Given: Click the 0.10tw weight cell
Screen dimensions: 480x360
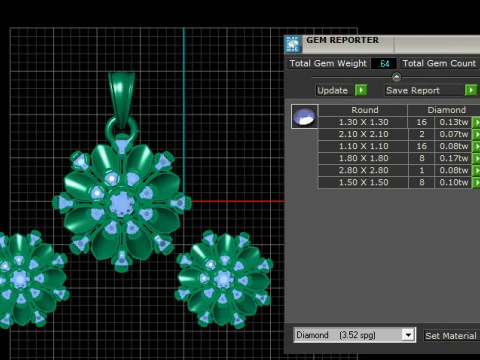Looking at the screenshot, I should click(x=453, y=182).
